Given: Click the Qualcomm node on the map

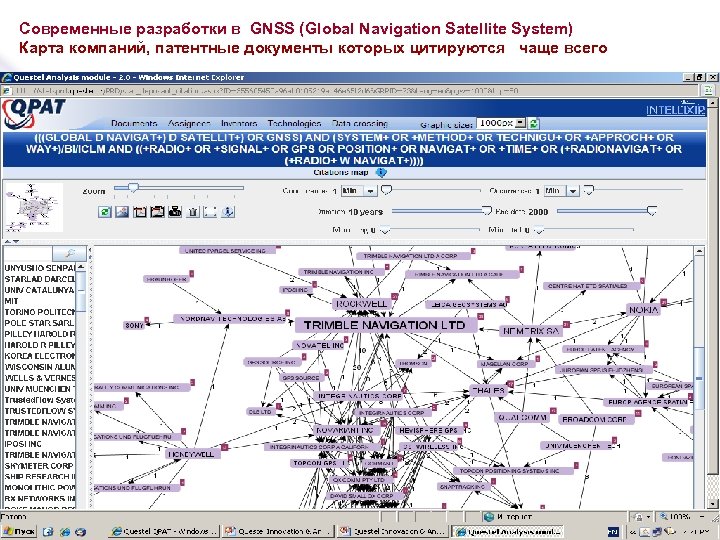Looking at the screenshot, I should (x=523, y=417).
